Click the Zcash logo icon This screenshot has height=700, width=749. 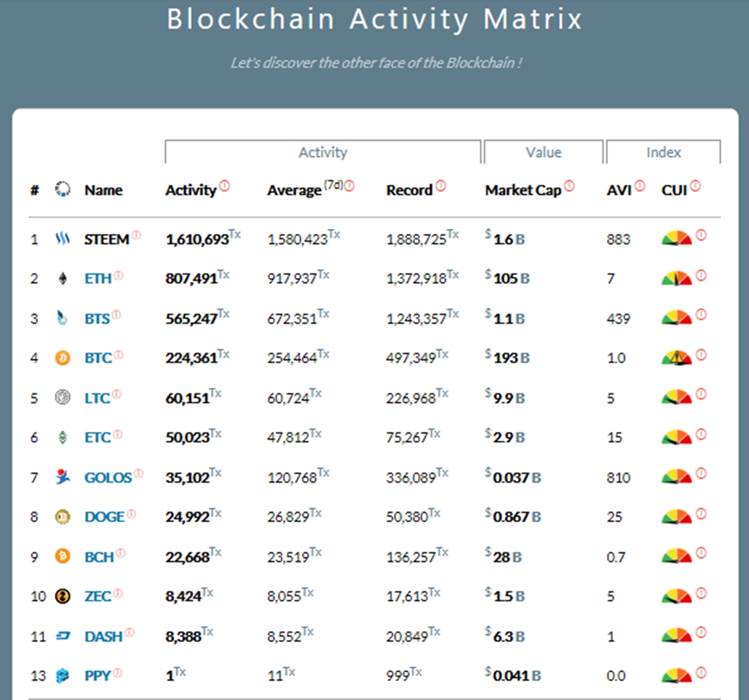(63, 596)
